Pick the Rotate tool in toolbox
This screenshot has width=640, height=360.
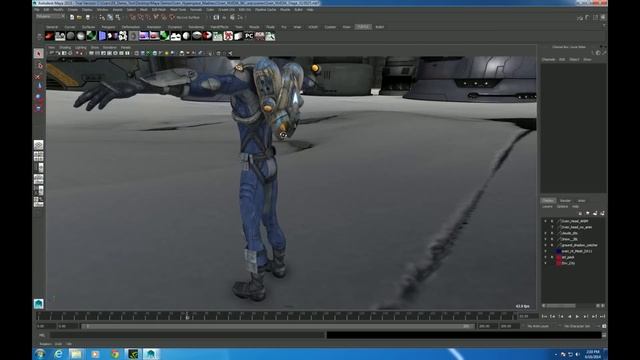point(39,97)
